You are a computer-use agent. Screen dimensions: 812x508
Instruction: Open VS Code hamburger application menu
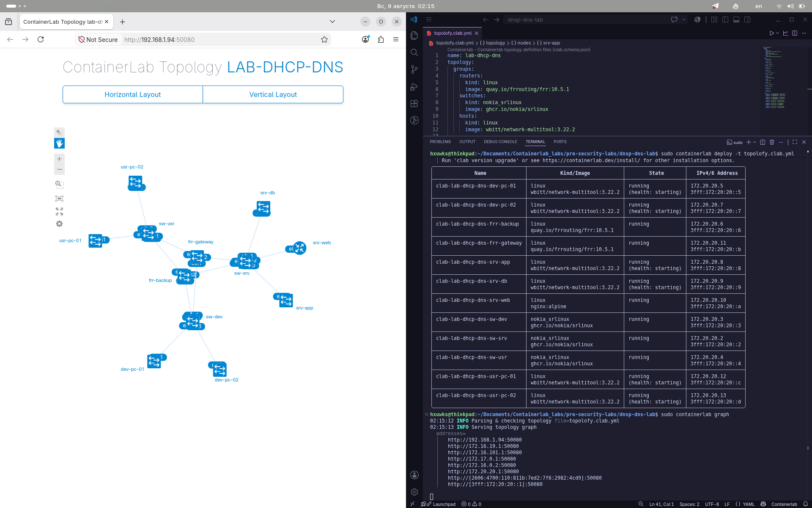429,19
